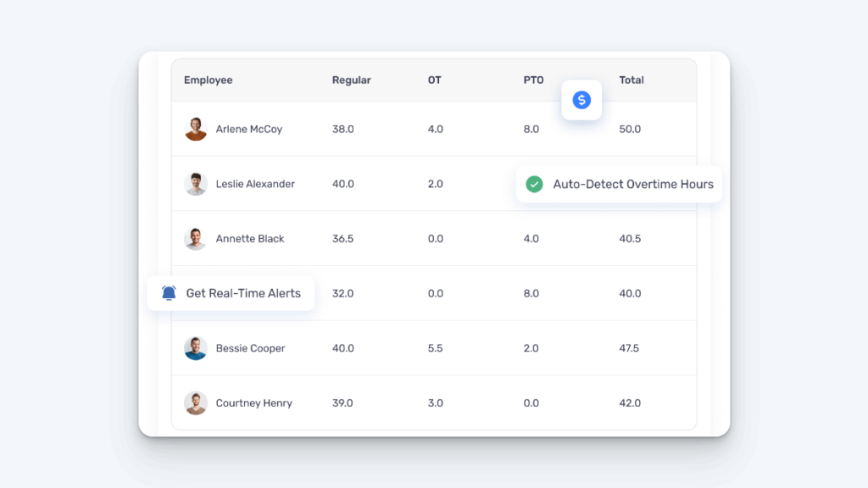Screen dimensions: 868x488
Task: Click the OT column header
Action: click(434, 80)
